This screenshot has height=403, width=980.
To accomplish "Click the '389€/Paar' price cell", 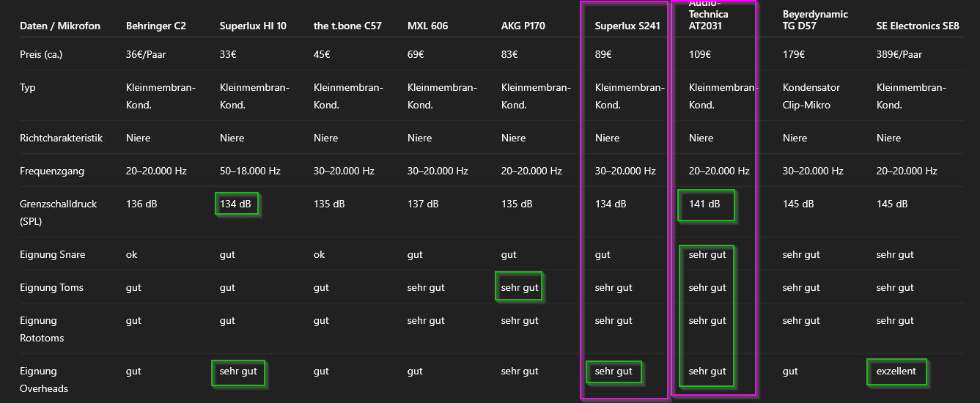I will pos(899,54).
